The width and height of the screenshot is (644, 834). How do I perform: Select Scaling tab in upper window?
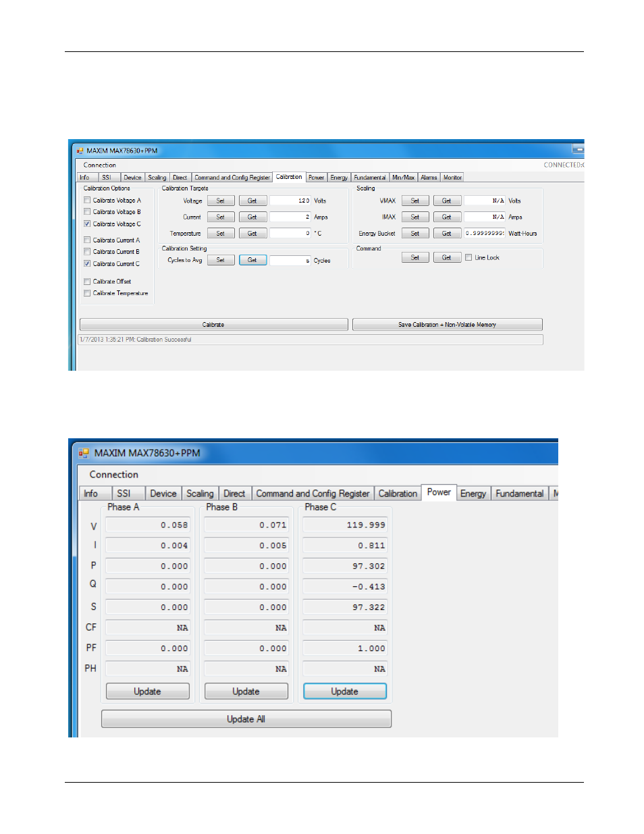157,178
